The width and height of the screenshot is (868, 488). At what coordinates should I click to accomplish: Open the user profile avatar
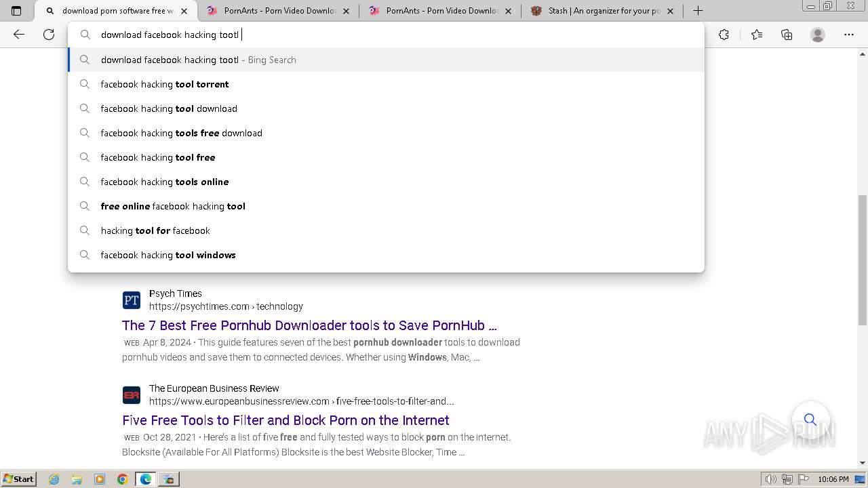pyautogui.click(x=818, y=35)
